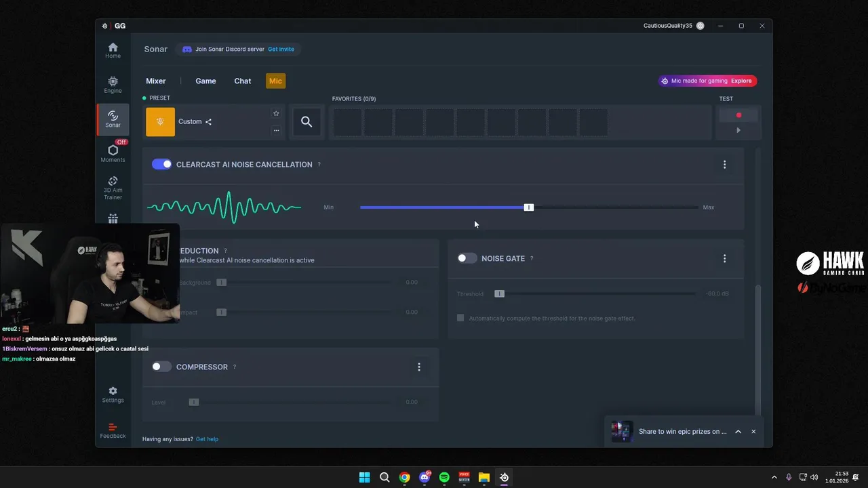Viewport: 868px width, 488px height.
Task: Open the 3D Aim Trainer
Action: pyautogui.click(x=113, y=188)
